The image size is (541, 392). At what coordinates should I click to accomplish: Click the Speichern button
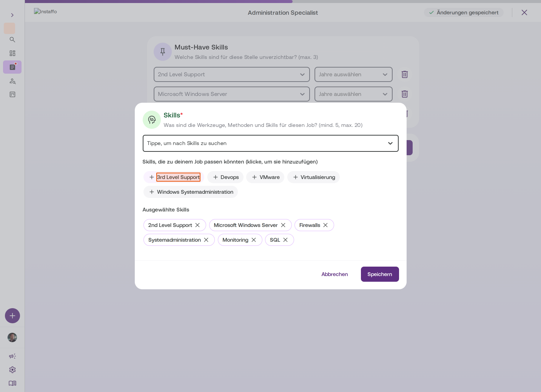tap(380, 274)
